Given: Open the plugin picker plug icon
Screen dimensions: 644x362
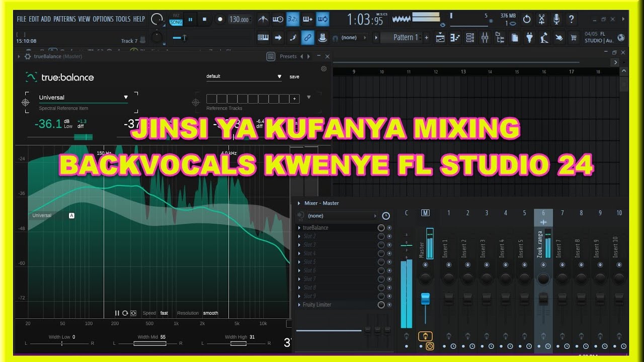Looking at the screenshot, I should 529,38.
